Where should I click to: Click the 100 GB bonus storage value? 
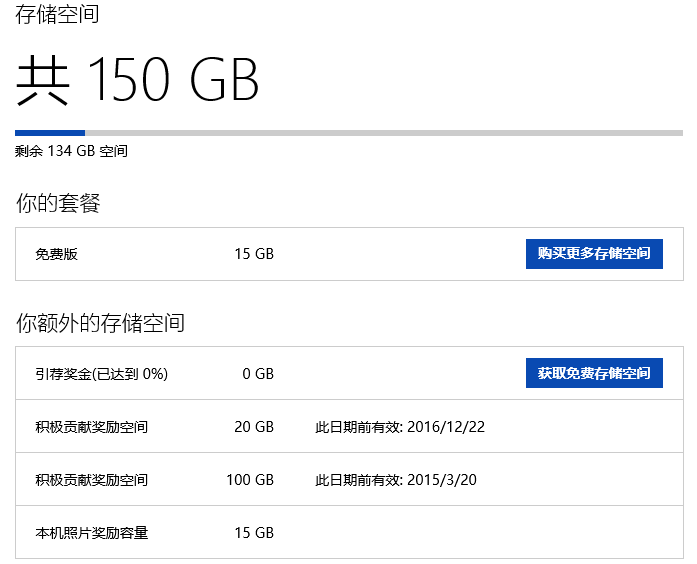point(250,480)
